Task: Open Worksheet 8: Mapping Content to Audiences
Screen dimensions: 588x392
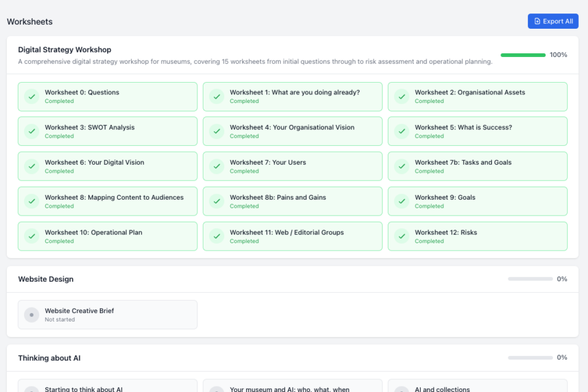Action: (108, 202)
